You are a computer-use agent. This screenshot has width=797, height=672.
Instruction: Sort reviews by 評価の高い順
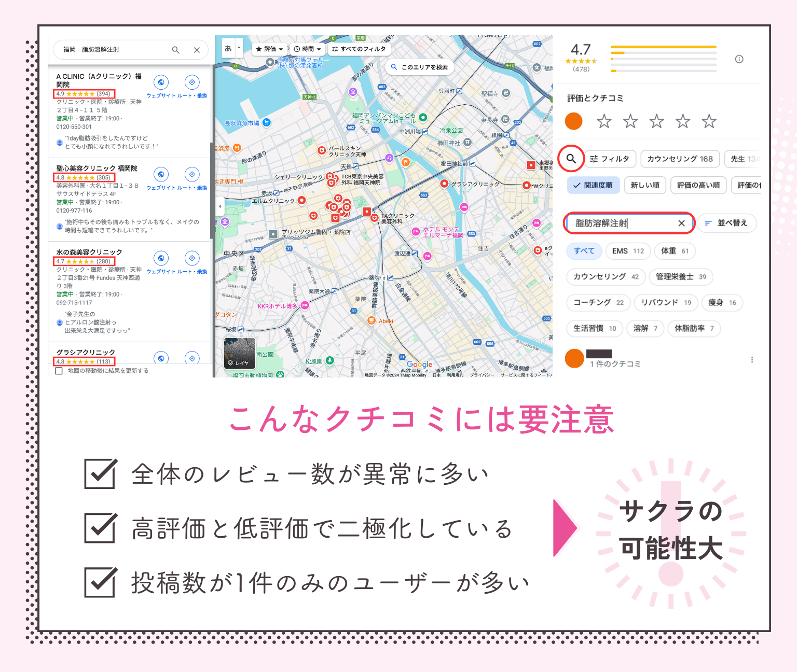tap(698, 185)
